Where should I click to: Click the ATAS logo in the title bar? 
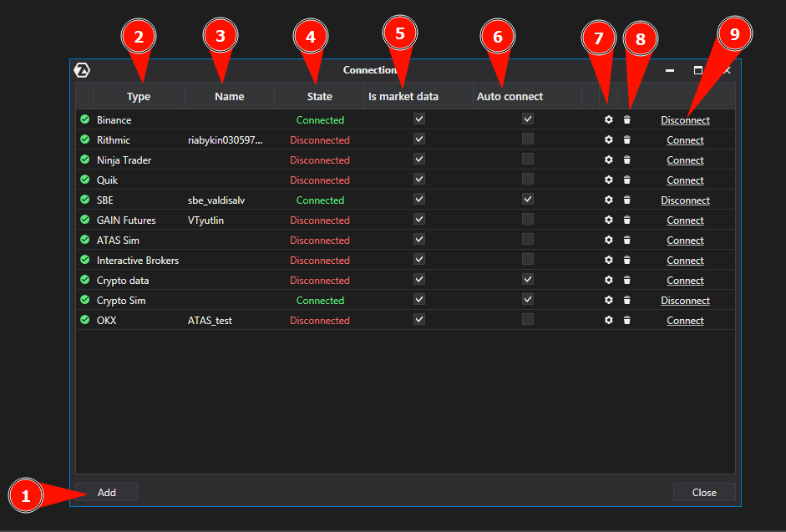pyautogui.click(x=82, y=70)
